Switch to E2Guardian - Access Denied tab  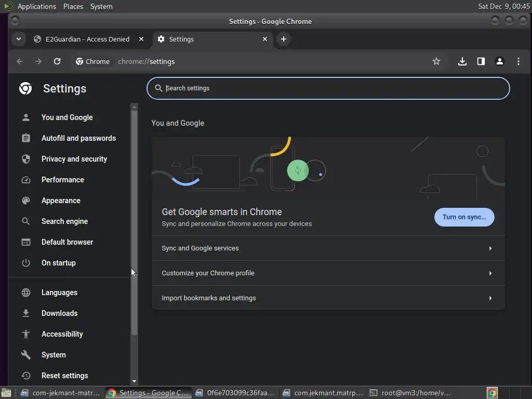tap(87, 39)
